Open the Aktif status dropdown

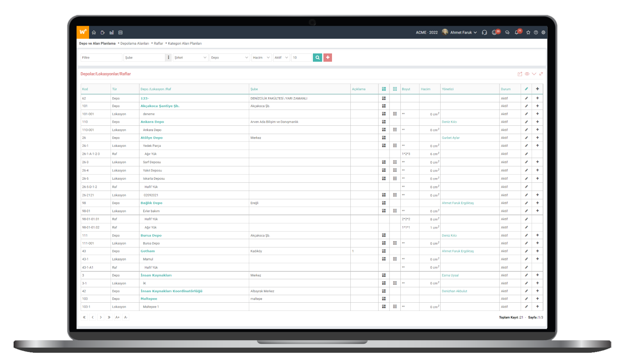pyautogui.click(x=281, y=57)
